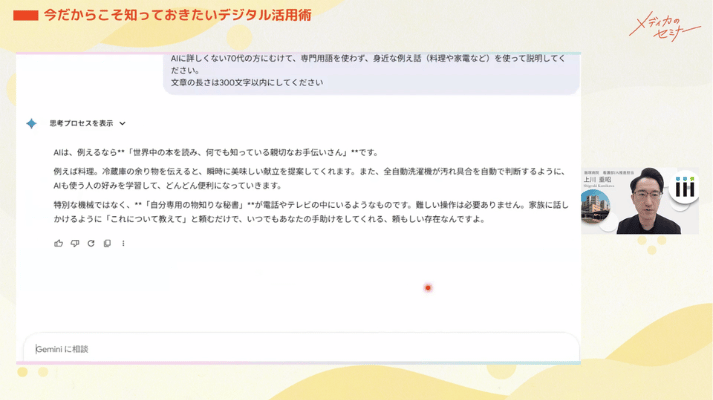
Task: Click the thumbs-up good response icon
Action: click(59, 244)
